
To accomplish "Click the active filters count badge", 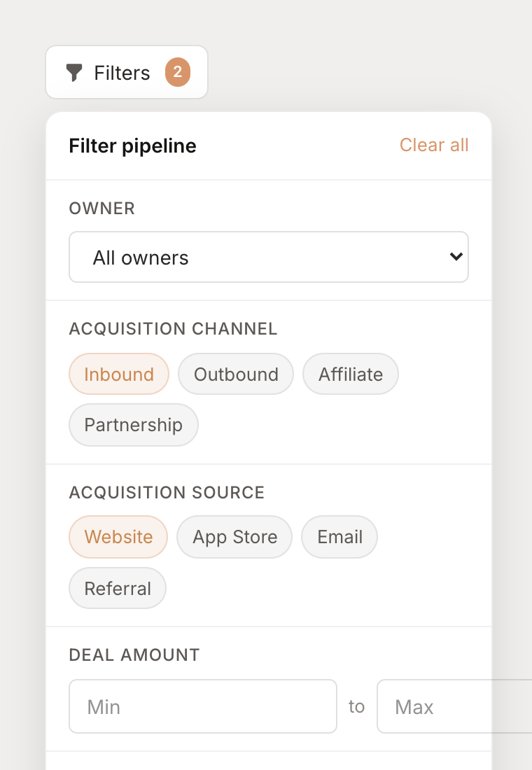I will [x=177, y=72].
